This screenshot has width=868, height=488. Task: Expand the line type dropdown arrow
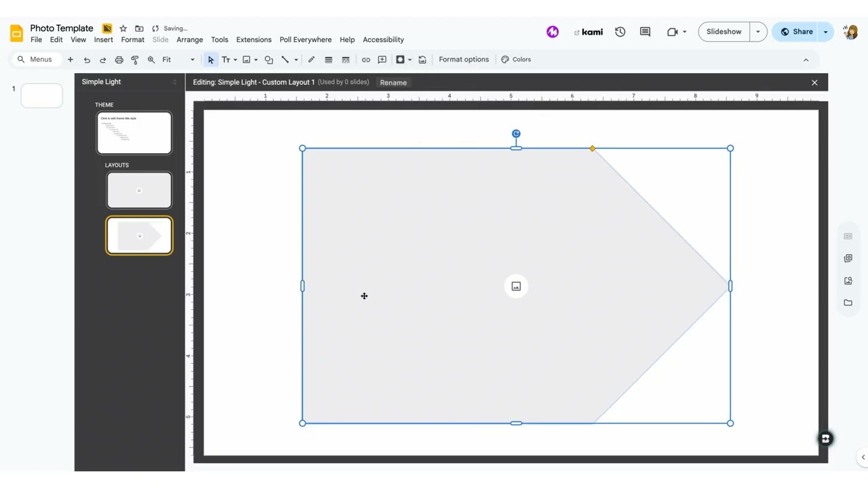click(x=296, y=60)
